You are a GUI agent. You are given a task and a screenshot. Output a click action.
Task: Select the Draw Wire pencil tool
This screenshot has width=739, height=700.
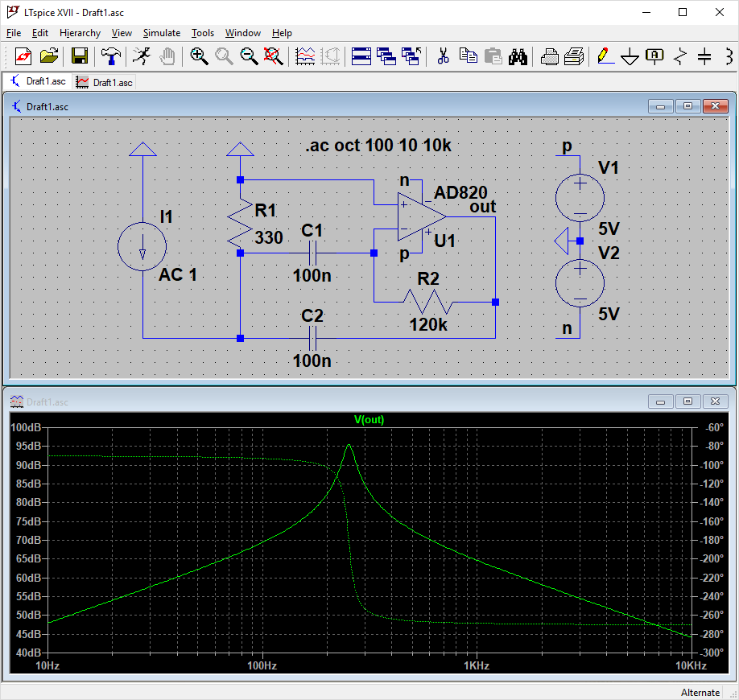coord(605,56)
